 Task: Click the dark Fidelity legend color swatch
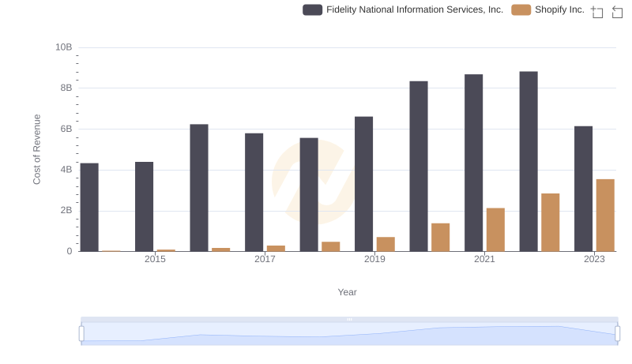click(x=312, y=9)
